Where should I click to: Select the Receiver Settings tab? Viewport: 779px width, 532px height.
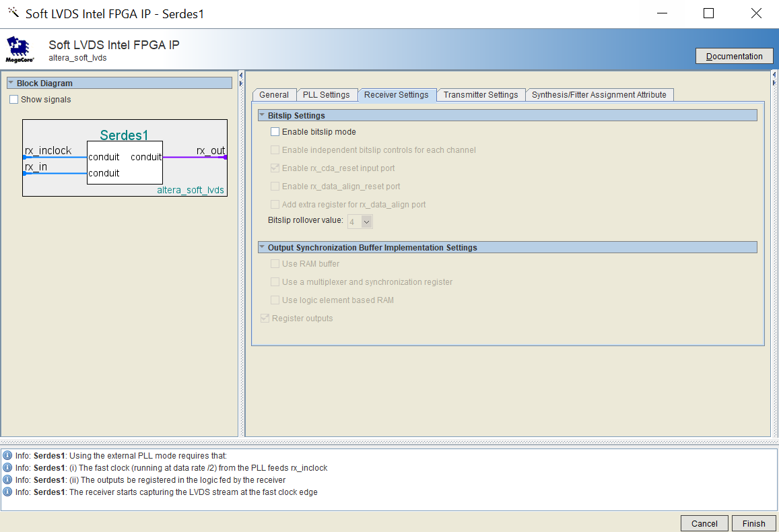pyautogui.click(x=397, y=95)
